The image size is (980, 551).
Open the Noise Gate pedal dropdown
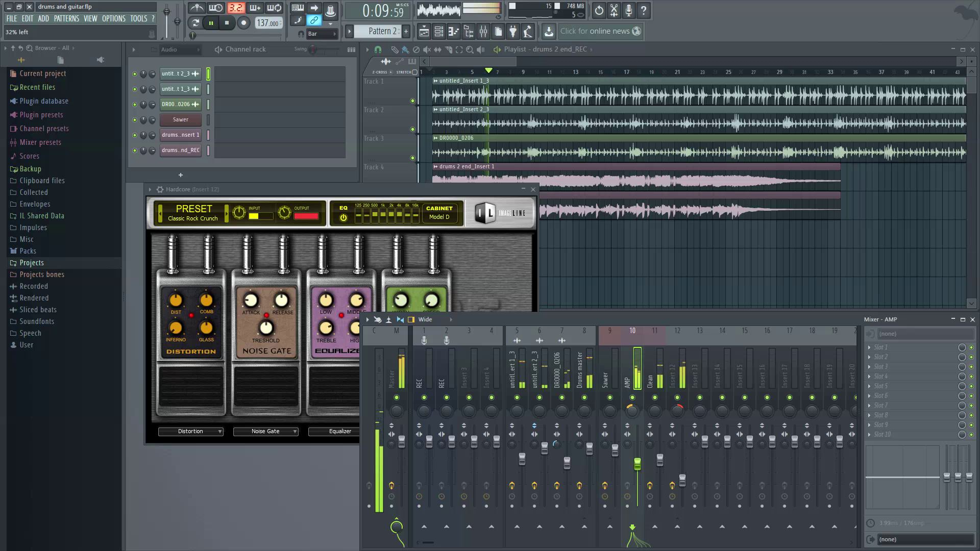click(x=265, y=432)
